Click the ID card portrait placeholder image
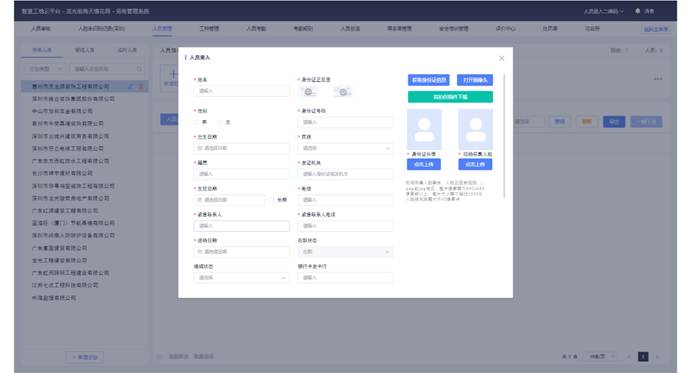 point(424,130)
